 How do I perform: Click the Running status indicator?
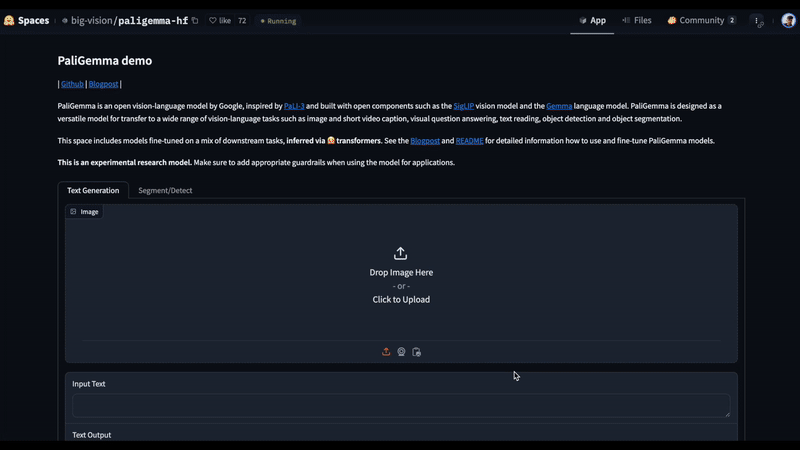pos(279,21)
